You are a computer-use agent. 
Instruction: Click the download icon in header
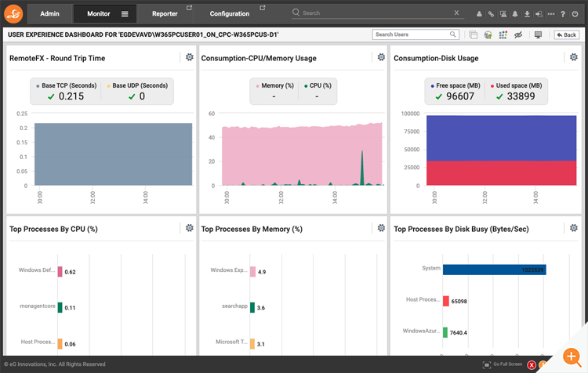tap(527, 14)
